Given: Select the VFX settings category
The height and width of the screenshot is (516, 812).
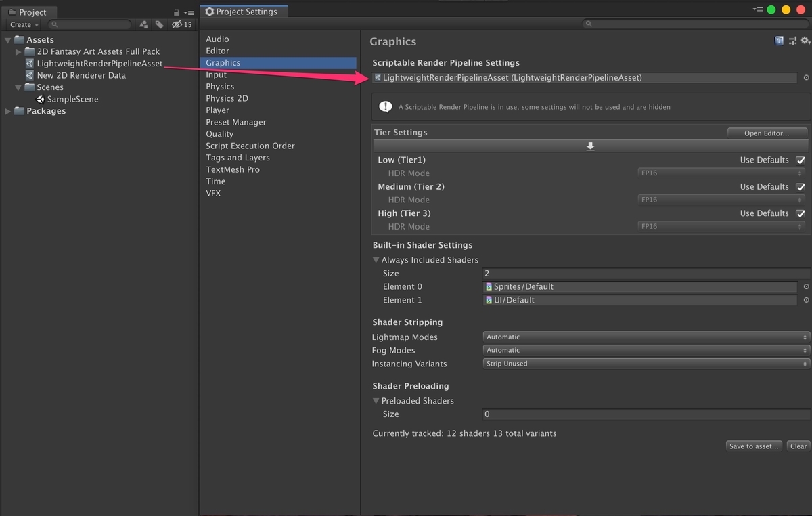Looking at the screenshot, I should [213, 193].
